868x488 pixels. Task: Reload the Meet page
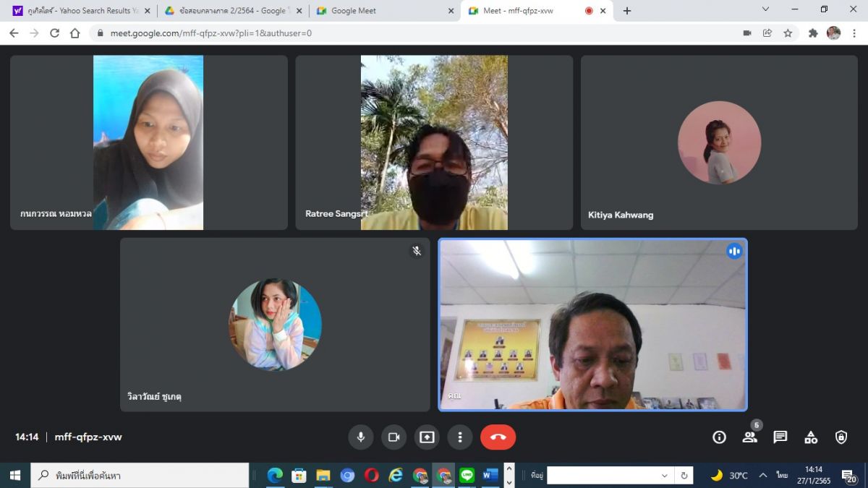pos(54,33)
